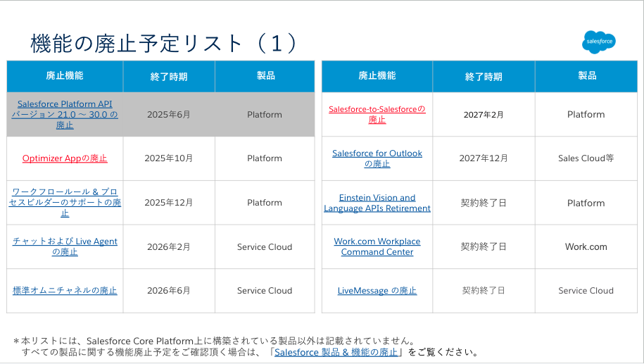Click Service Cloud in the Live Agent row

tap(265, 247)
